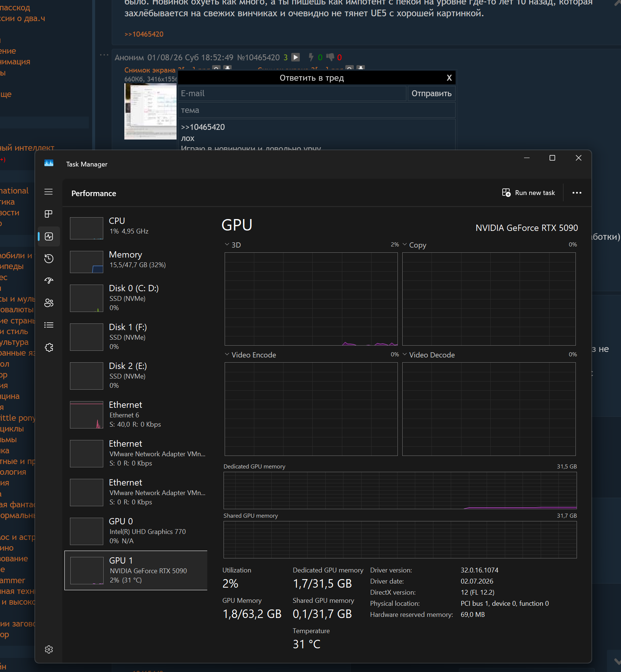
Task: Click the CPU mini graph thumbnail
Action: tap(87, 228)
